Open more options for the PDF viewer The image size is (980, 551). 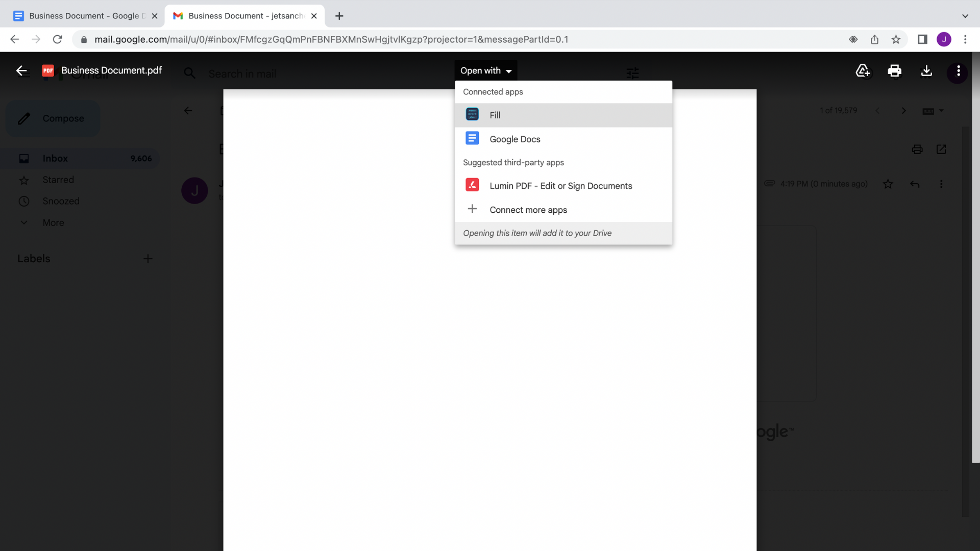[x=958, y=72]
